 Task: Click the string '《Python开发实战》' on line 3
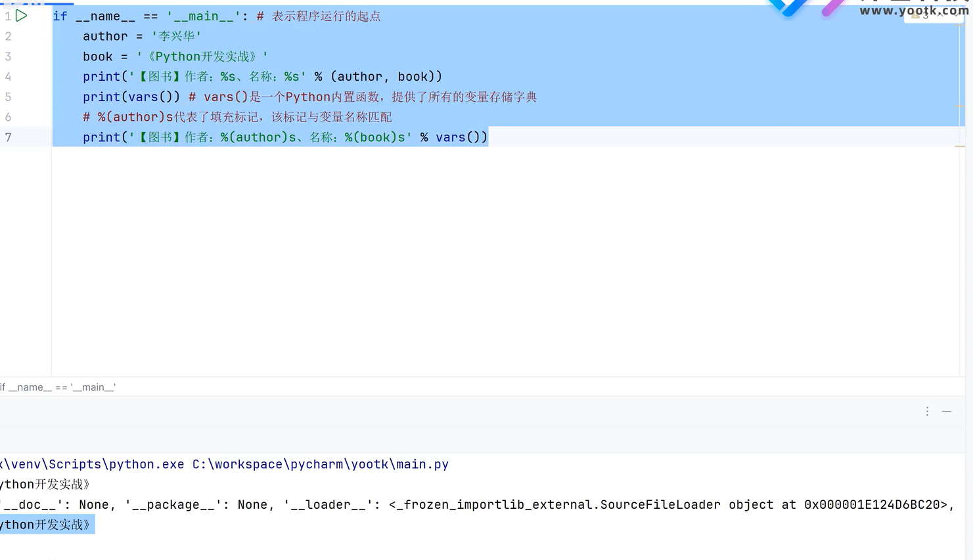[202, 56]
